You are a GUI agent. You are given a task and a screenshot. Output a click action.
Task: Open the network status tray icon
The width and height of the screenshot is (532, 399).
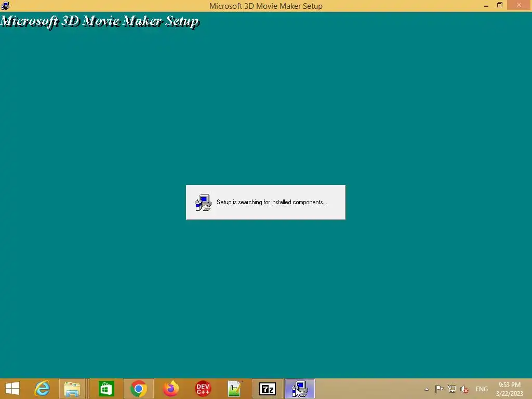click(x=451, y=389)
